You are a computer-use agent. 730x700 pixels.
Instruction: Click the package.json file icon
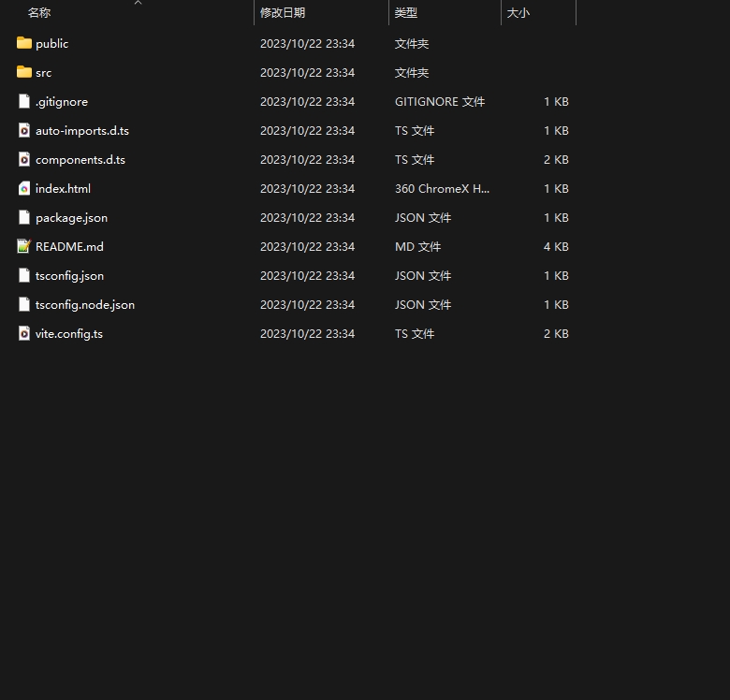[24, 217]
